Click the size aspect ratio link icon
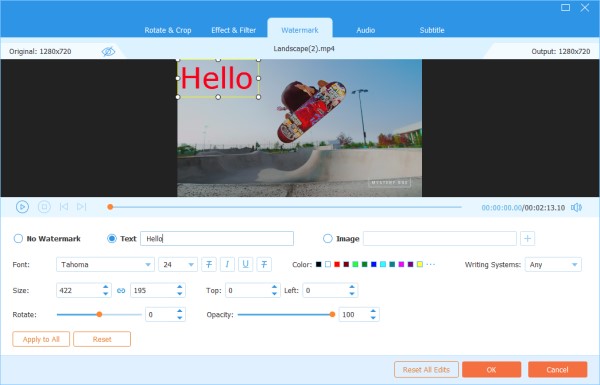 tap(121, 290)
